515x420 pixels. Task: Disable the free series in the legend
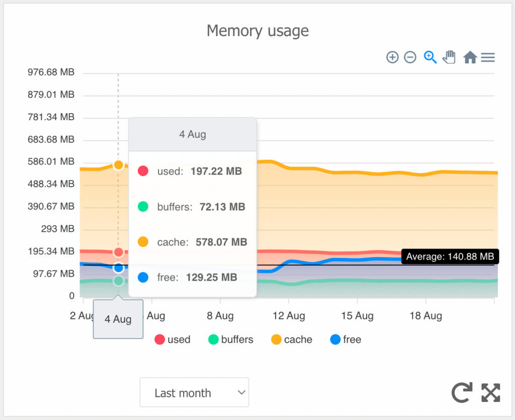(346, 340)
